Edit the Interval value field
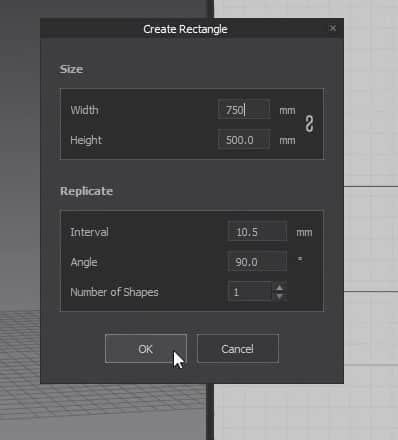This screenshot has width=398, height=440. click(x=257, y=231)
